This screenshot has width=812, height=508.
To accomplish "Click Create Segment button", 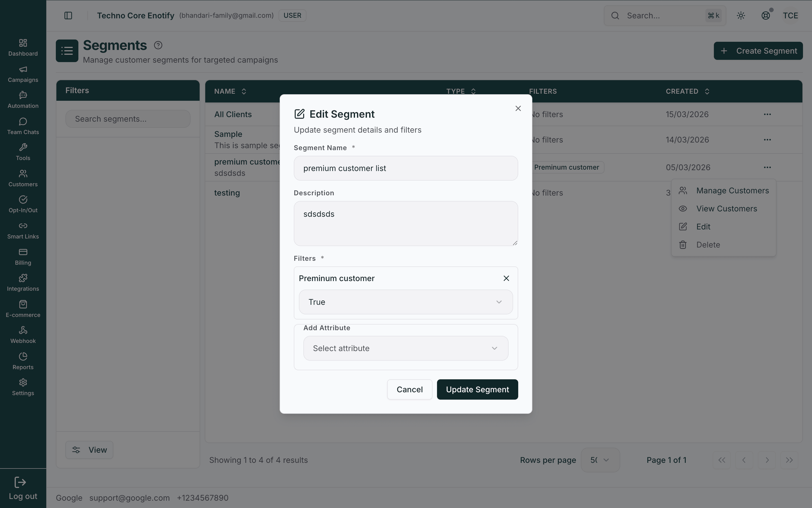I will 758,51.
